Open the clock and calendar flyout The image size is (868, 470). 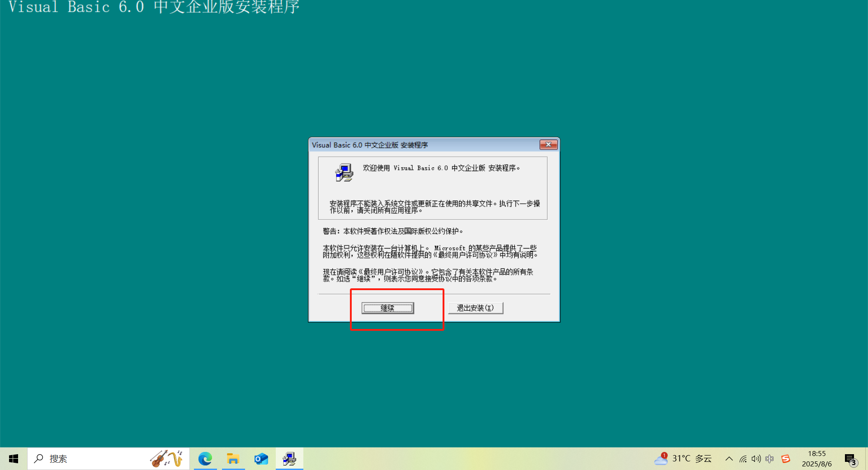(x=817, y=458)
